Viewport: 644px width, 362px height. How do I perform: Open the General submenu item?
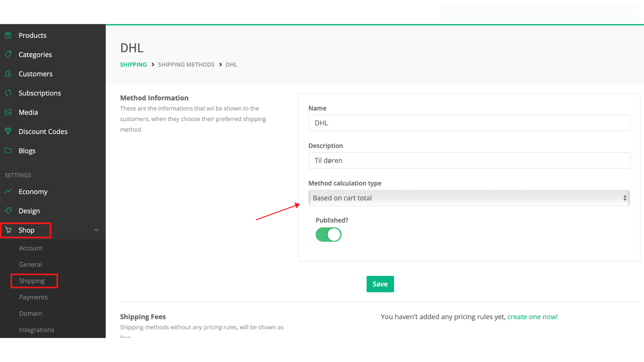tap(31, 264)
